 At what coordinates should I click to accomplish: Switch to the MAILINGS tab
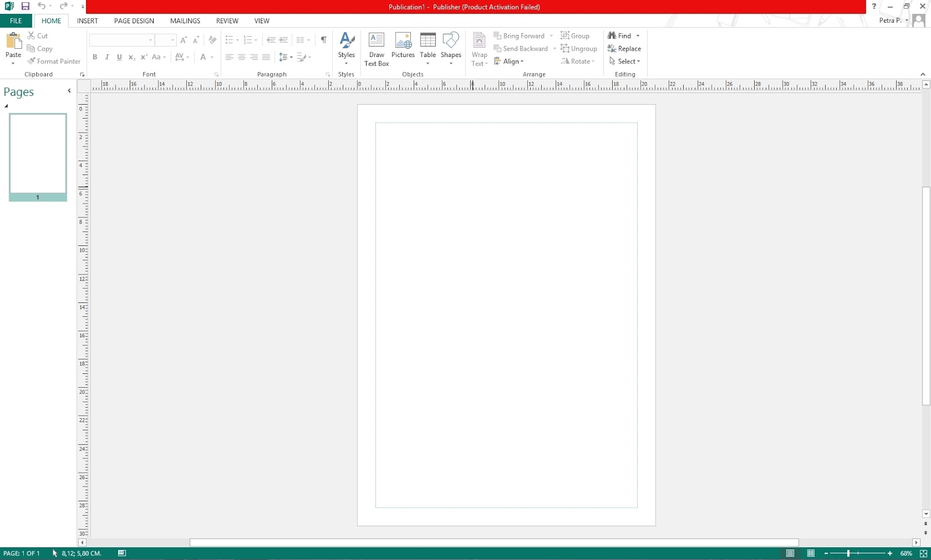click(x=185, y=20)
